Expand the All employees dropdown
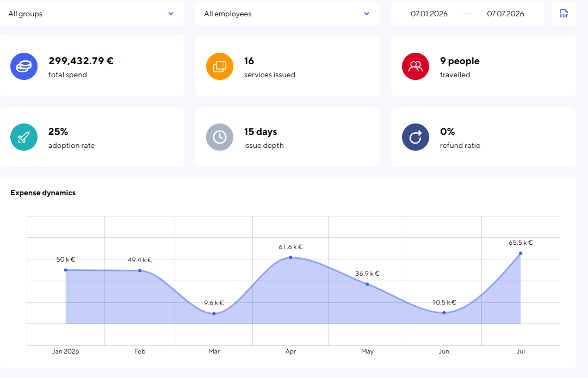Viewport: 588px width, 378px height. click(x=288, y=14)
